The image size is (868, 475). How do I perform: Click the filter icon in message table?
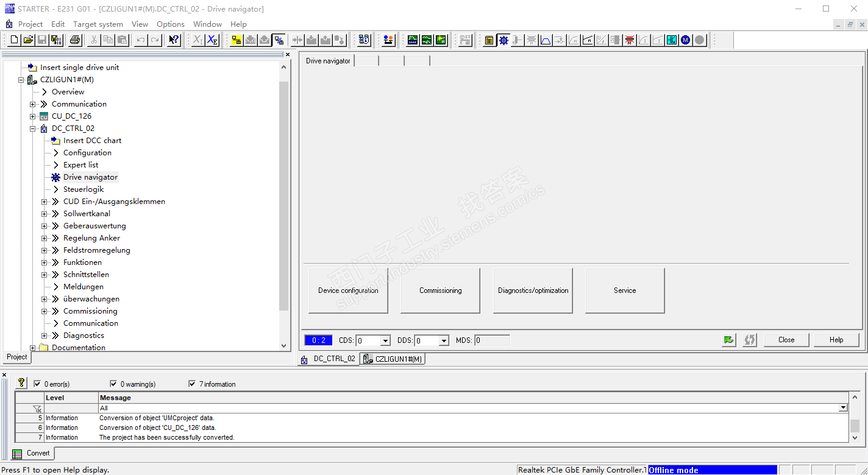[37, 409]
